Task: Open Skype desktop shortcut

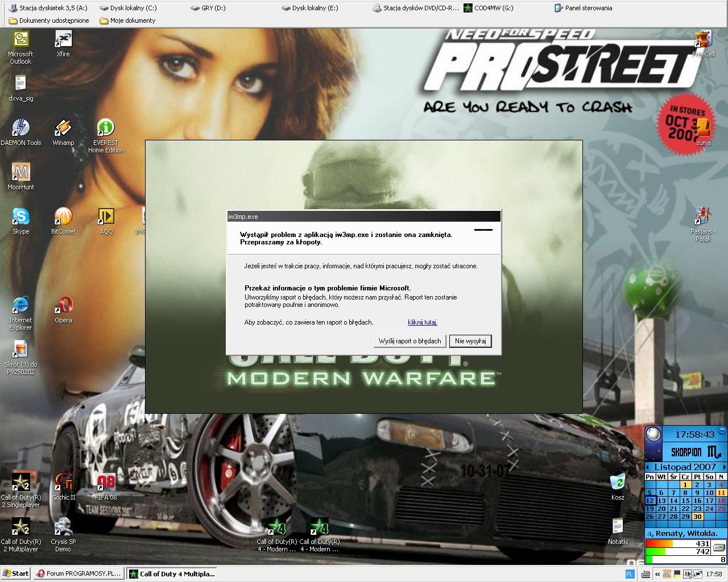Action: pos(20,221)
